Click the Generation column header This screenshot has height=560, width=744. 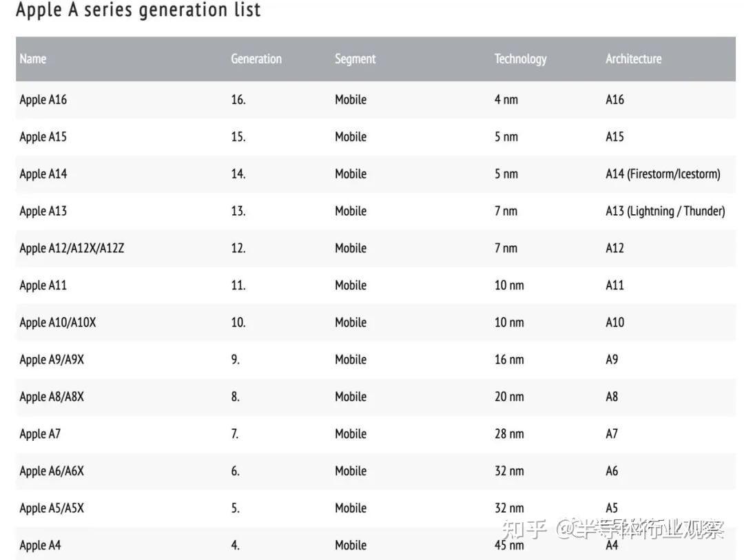(x=256, y=59)
